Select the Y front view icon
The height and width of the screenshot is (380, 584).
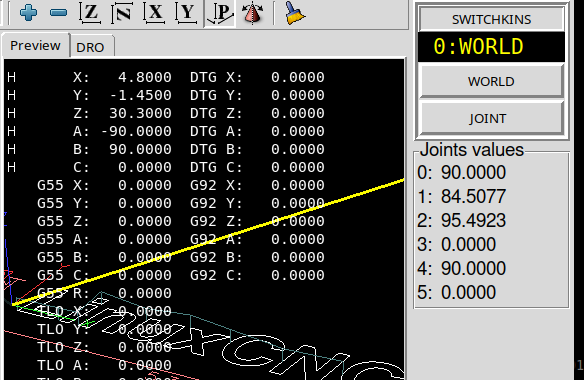coord(187,13)
